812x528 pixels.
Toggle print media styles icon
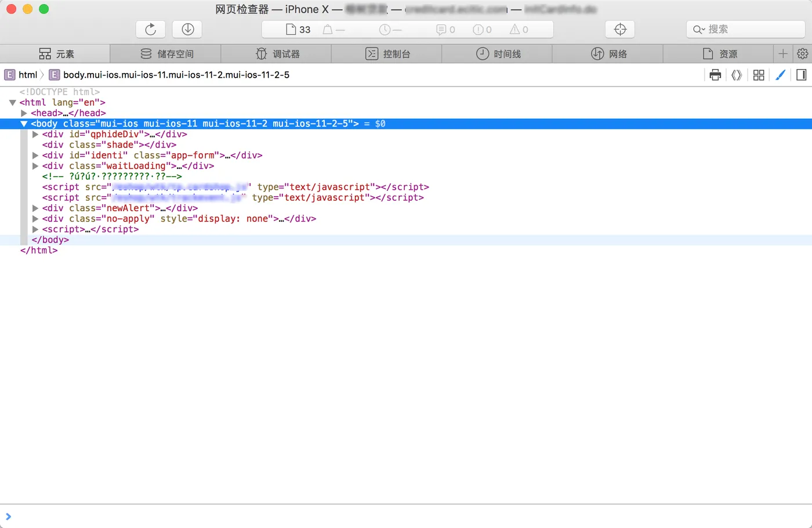pyautogui.click(x=715, y=75)
